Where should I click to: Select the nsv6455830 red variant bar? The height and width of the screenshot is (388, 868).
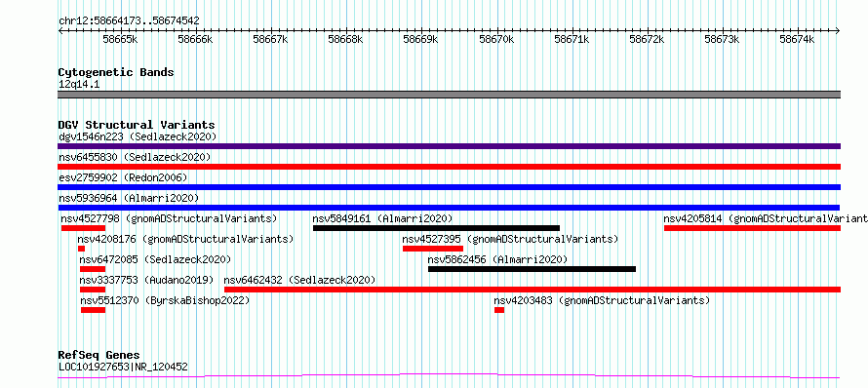tap(449, 167)
